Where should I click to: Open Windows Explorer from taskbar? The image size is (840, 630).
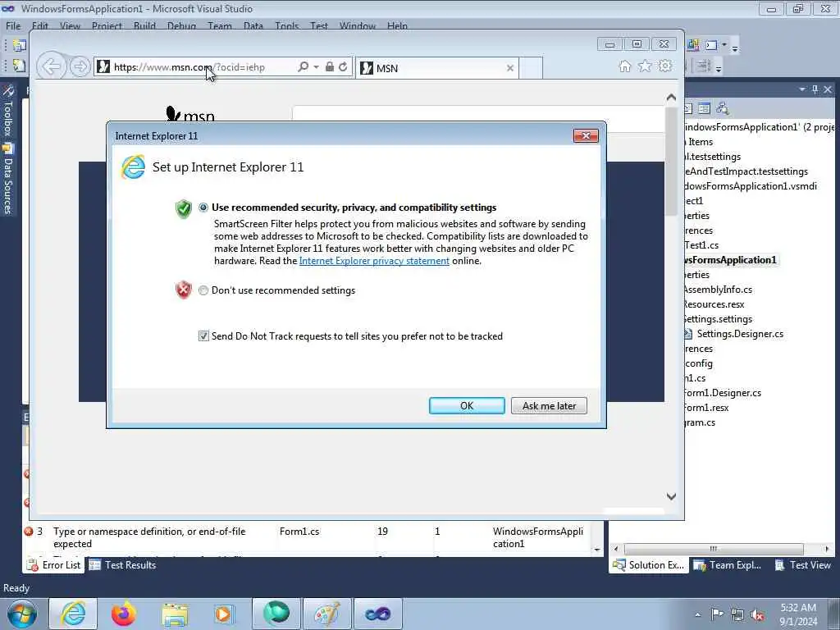[x=175, y=614]
